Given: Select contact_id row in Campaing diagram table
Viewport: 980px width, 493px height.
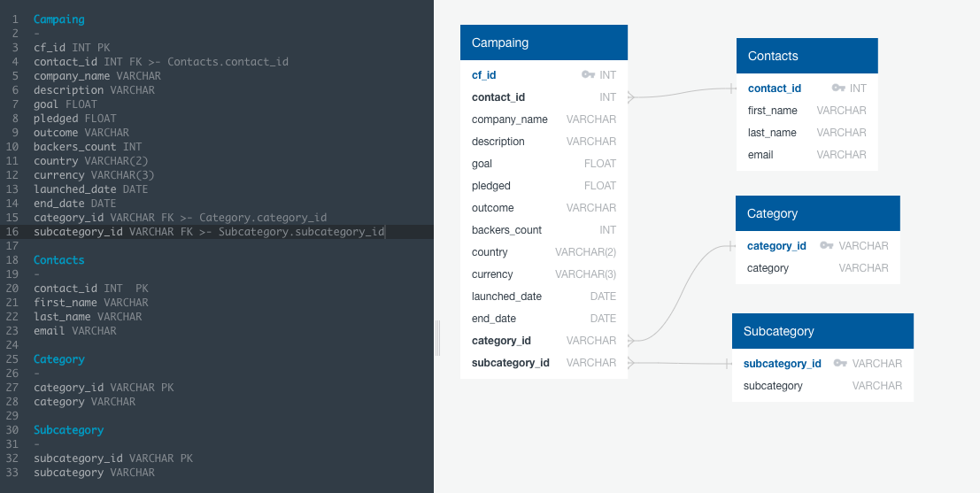Looking at the screenshot, I should click(544, 96).
